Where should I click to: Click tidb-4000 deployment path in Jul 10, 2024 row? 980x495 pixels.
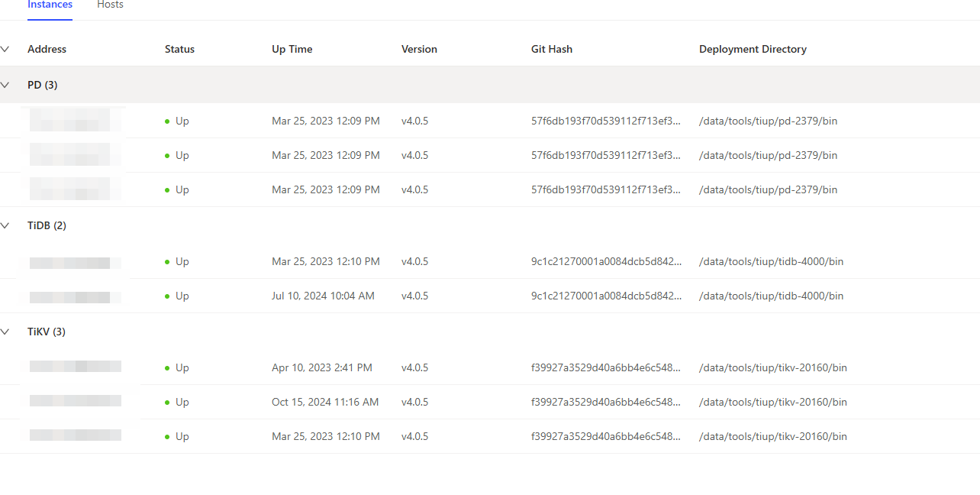(771, 296)
